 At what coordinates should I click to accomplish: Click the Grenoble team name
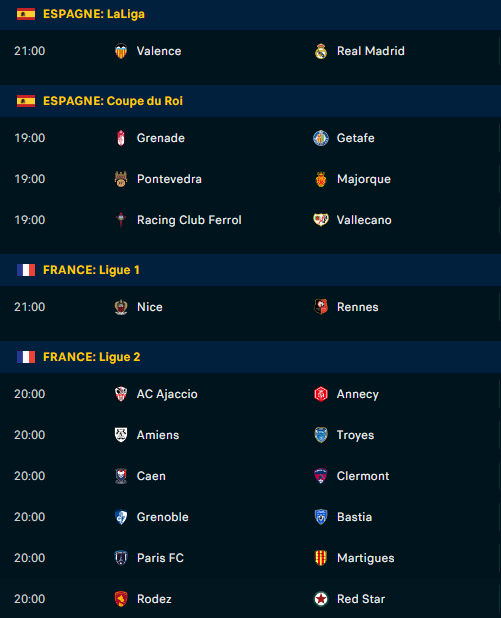click(162, 517)
